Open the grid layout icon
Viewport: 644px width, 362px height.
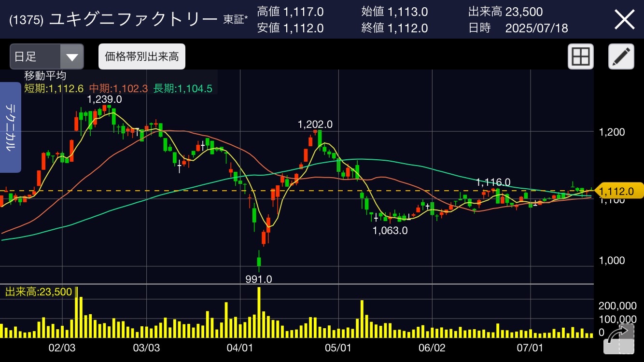click(580, 57)
